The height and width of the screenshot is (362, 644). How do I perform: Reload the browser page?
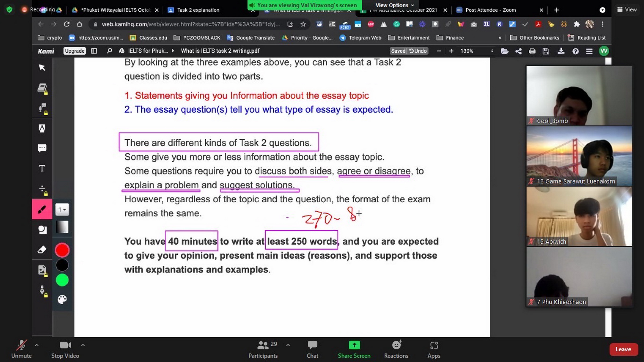tap(67, 24)
